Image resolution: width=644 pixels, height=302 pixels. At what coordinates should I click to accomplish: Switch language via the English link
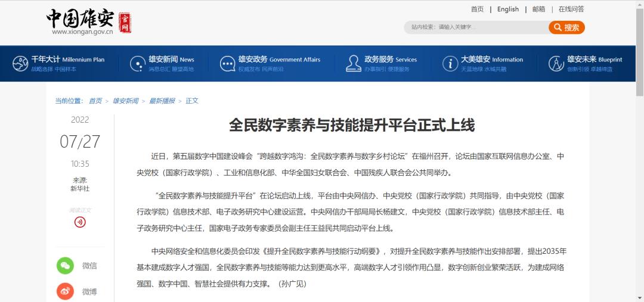508,9
